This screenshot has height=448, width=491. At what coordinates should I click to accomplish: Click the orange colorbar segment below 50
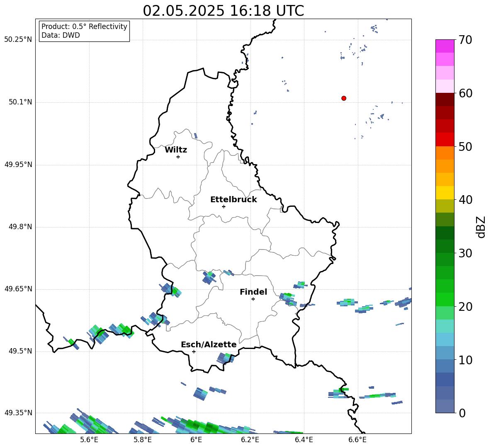445,153
